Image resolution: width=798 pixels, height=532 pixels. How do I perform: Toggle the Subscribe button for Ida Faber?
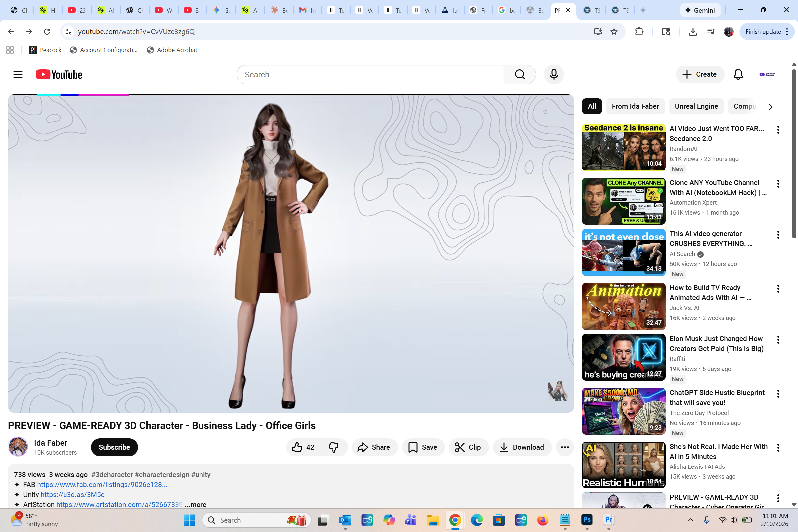(x=114, y=447)
